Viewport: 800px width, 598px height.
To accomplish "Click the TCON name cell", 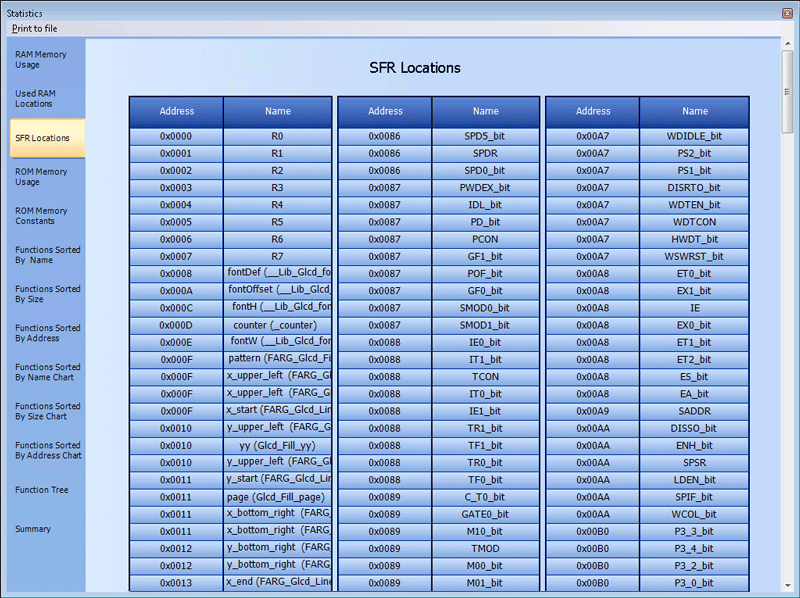I will point(485,377).
